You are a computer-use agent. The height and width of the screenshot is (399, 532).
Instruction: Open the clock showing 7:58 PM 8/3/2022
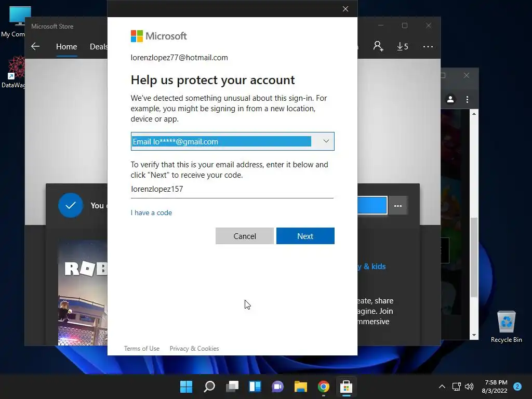[495, 387]
